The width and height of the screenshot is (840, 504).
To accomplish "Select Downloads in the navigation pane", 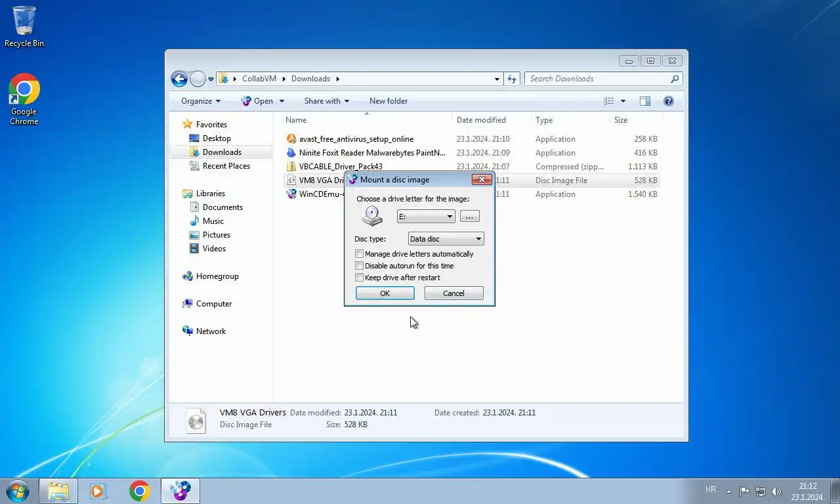I will [x=221, y=152].
